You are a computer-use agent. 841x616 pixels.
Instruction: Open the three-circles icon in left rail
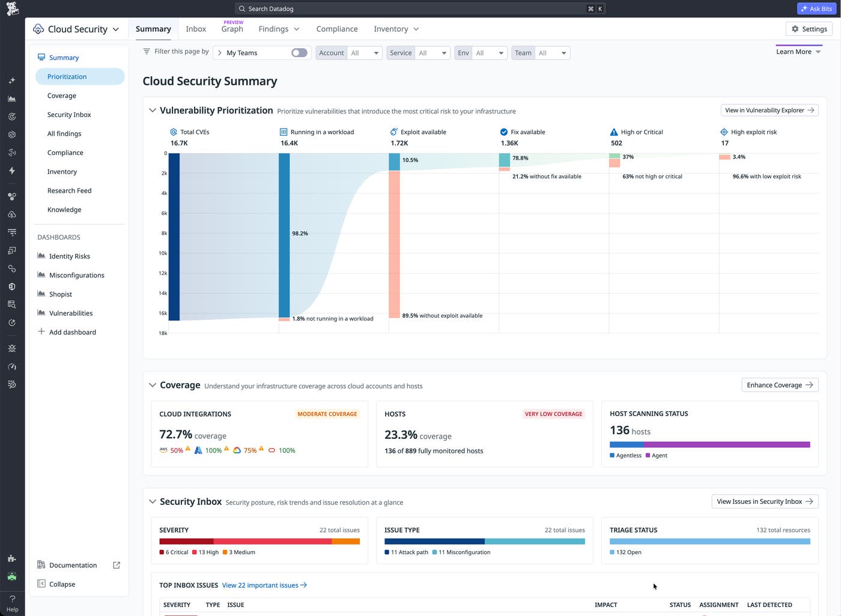click(12, 196)
